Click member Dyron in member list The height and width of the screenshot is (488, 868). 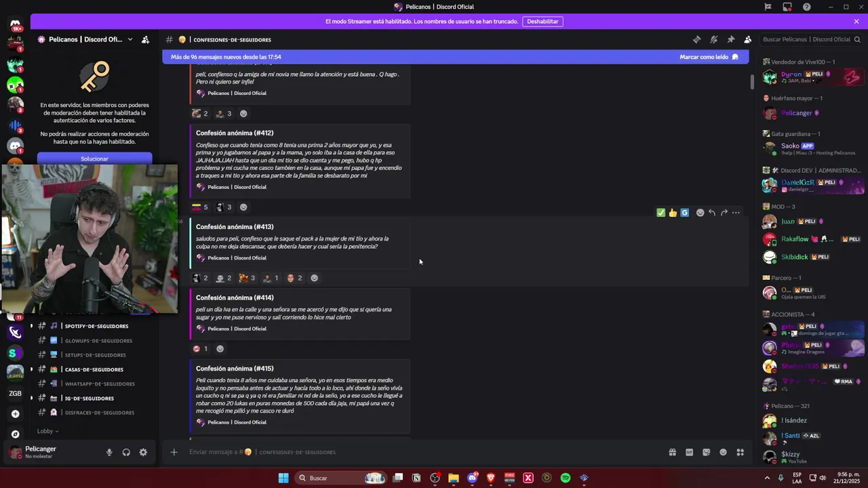(x=812, y=77)
